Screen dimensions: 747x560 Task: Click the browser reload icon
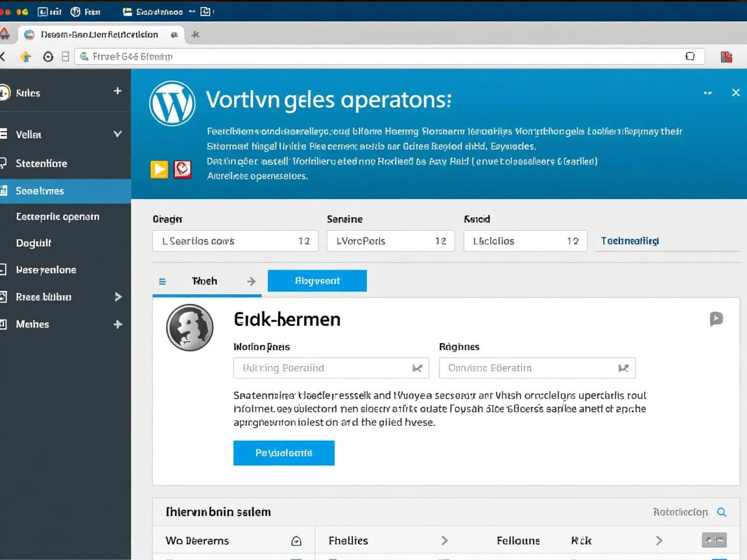[x=47, y=56]
